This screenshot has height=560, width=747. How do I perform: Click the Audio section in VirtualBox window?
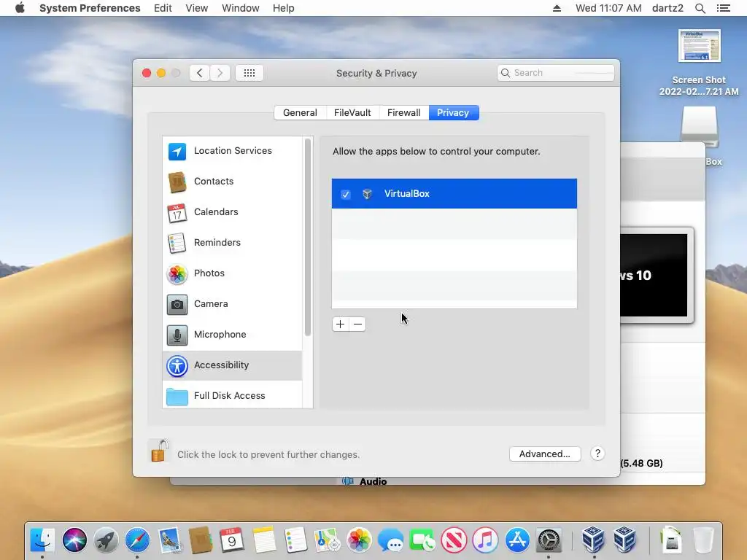coord(373,481)
